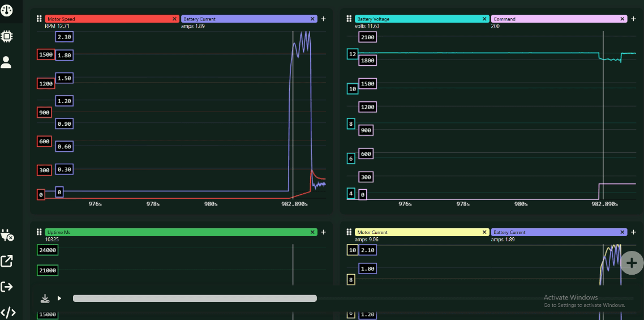Grab the drag handle of Battery Voltage chart

pos(349,19)
